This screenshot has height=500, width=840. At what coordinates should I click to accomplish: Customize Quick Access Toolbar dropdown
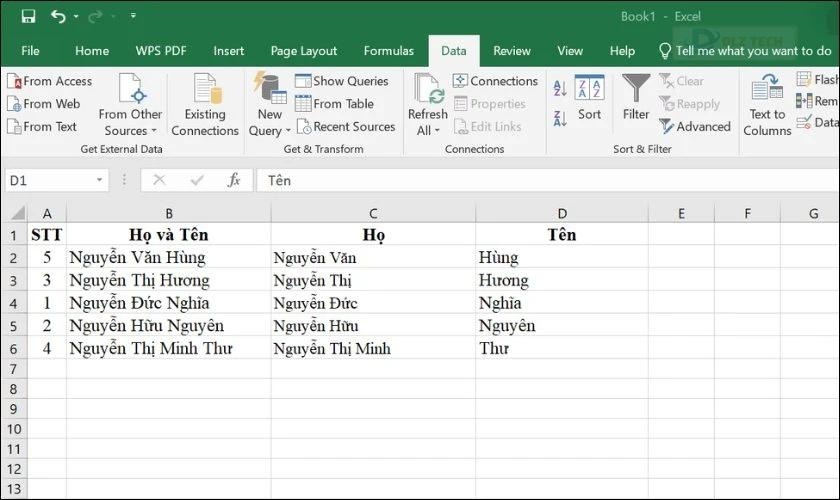(x=133, y=16)
